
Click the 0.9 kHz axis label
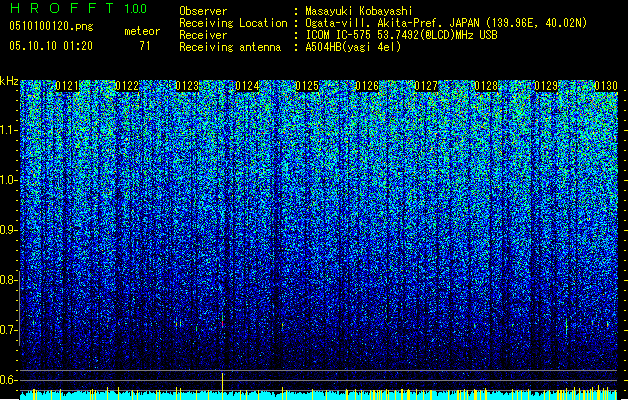tap(7, 230)
